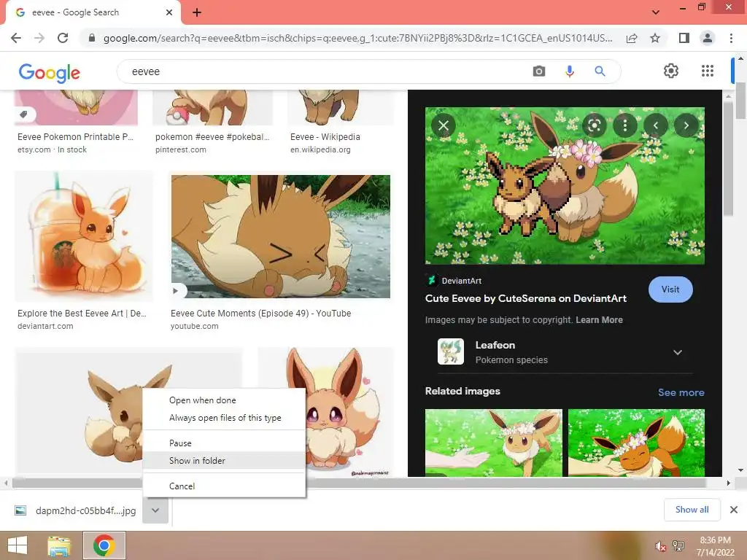
Task: Click the browser forward arrow
Action: tap(39, 38)
